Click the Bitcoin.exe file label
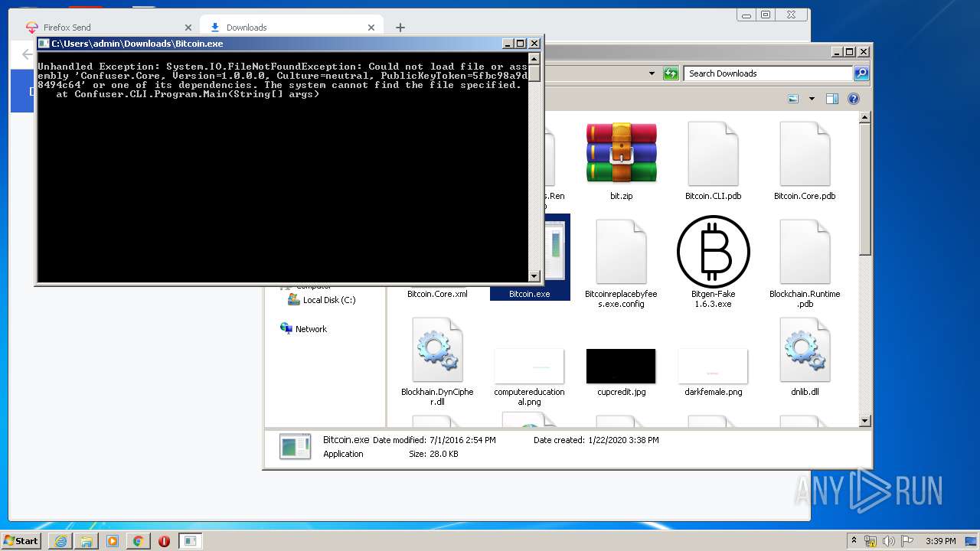This screenshot has height=551, width=980. click(529, 294)
